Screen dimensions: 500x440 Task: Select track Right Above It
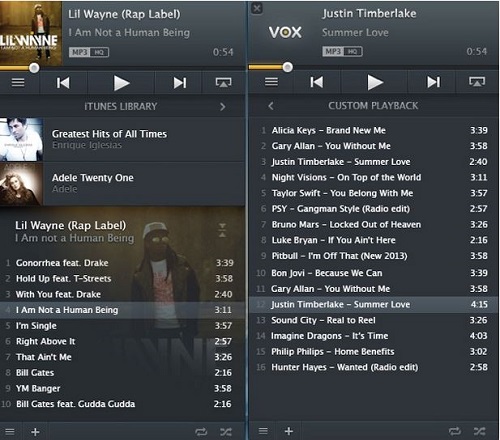122,341
